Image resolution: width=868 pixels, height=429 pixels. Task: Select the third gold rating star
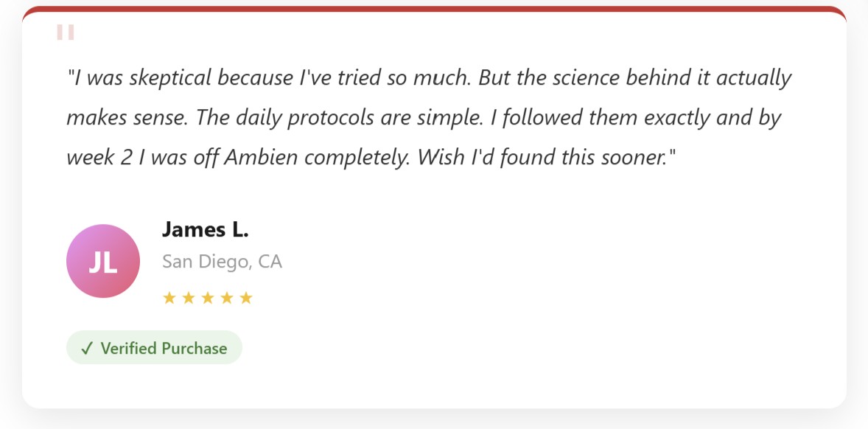click(x=208, y=299)
